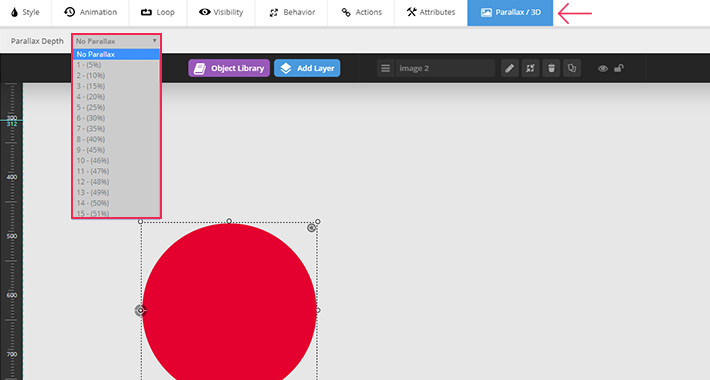
Task: Click the trash delete layer icon
Action: tap(551, 68)
